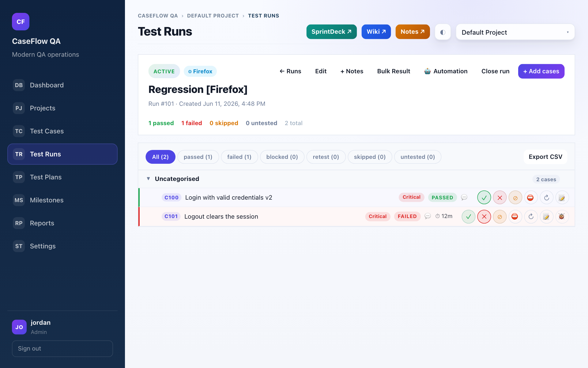This screenshot has height=368, width=588.
Task: Mark C100 Login case as failed
Action: click(499, 197)
